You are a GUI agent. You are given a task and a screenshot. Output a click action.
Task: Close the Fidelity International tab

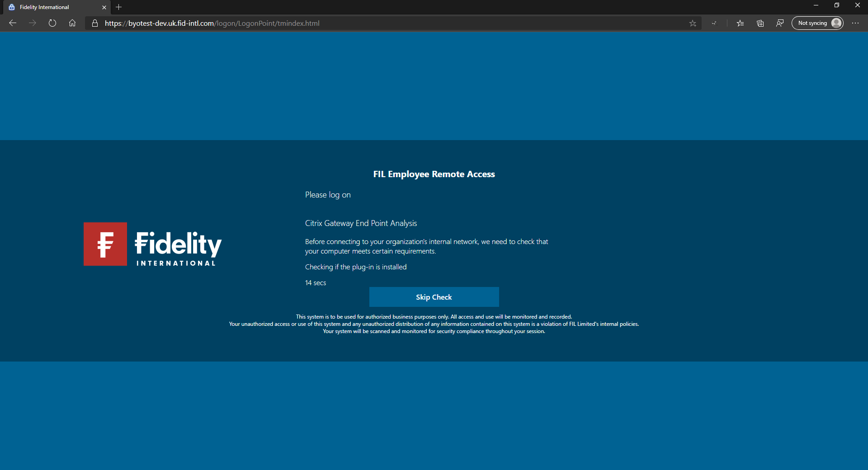pos(104,7)
